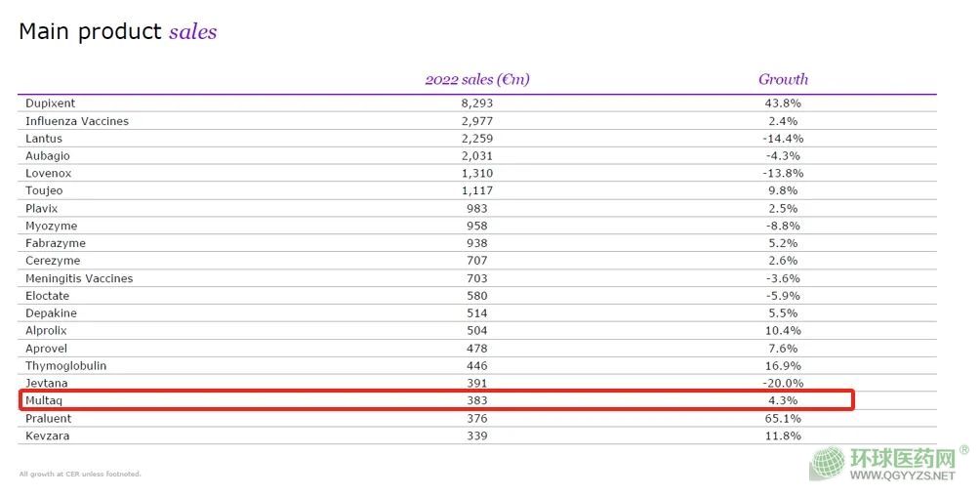Select Multaq sales figure 383
980x497 pixels.
(x=477, y=400)
